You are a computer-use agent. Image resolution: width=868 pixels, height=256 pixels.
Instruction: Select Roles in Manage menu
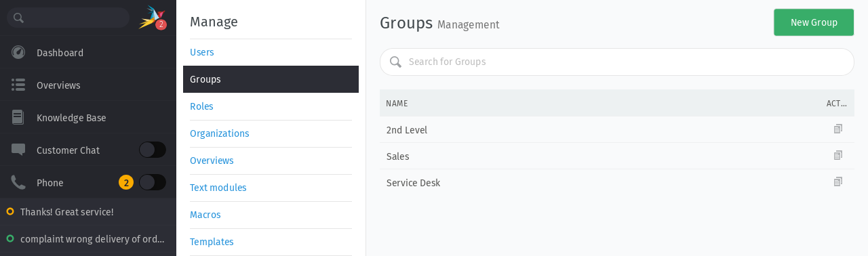(x=271, y=106)
